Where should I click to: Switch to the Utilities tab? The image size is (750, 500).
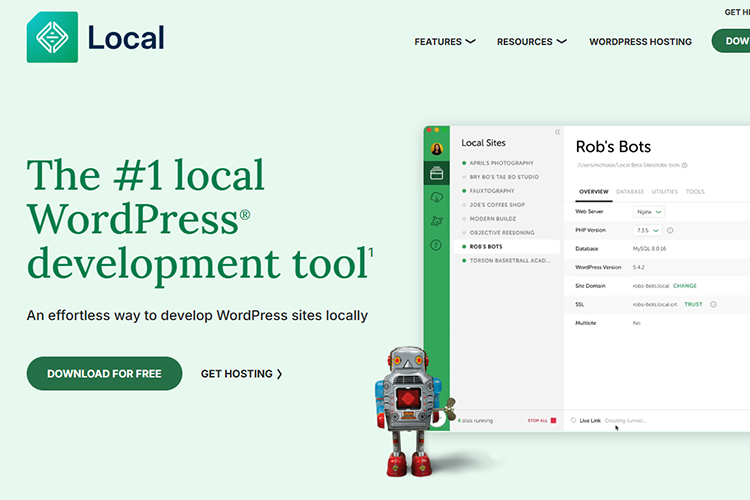664,192
